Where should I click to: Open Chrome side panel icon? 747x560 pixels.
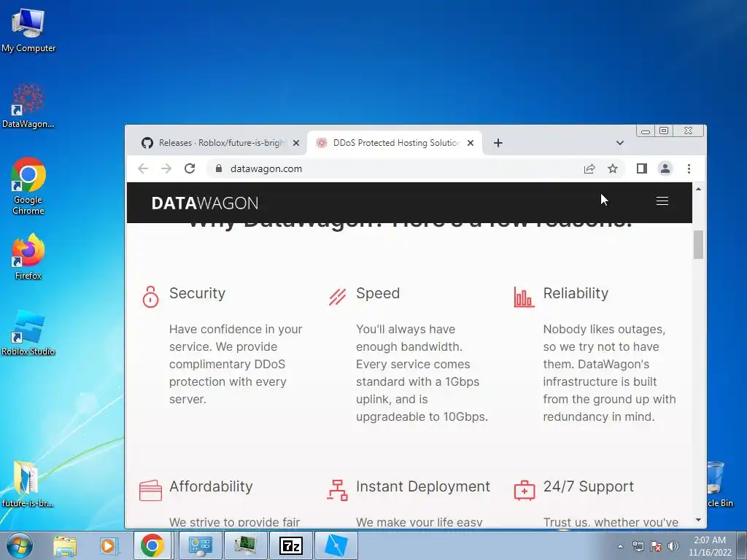pyautogui.click(x=642, y=168)
